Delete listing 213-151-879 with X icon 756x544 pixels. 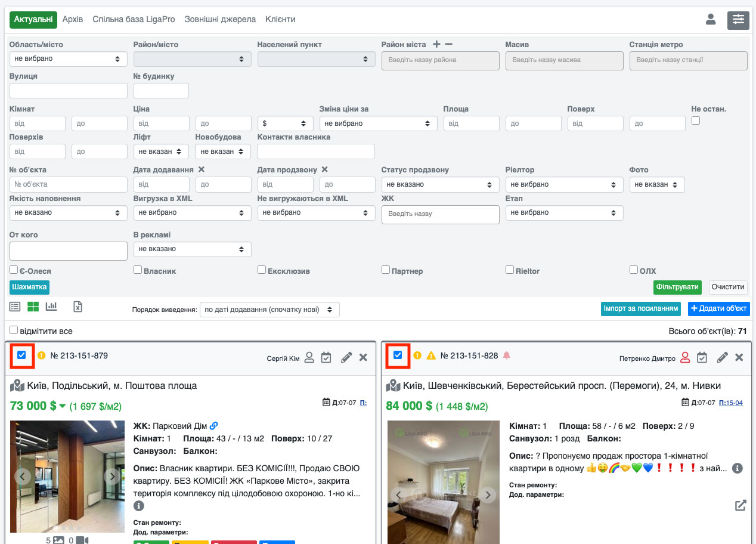(x=364, y=357)
